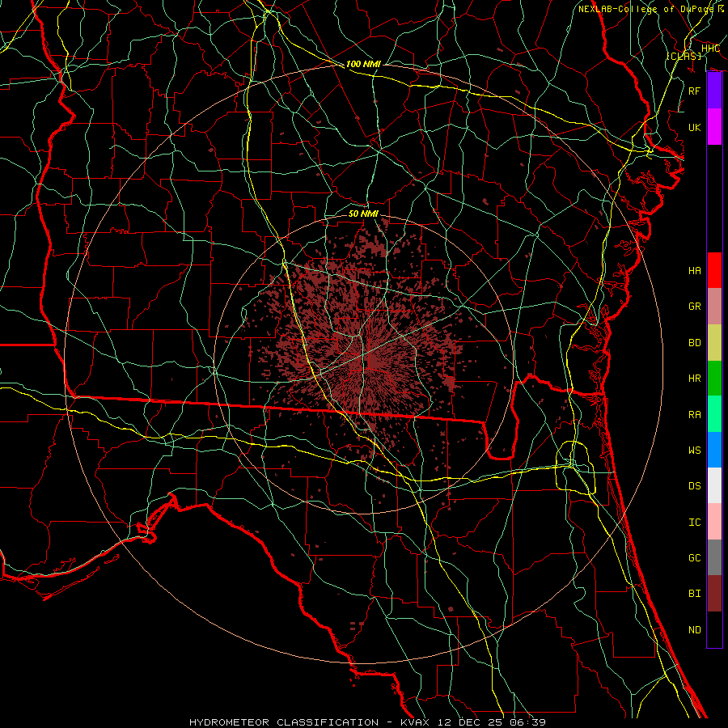Click the UK legend label
Screen dimensions: 728x728
tap(695, 127)
